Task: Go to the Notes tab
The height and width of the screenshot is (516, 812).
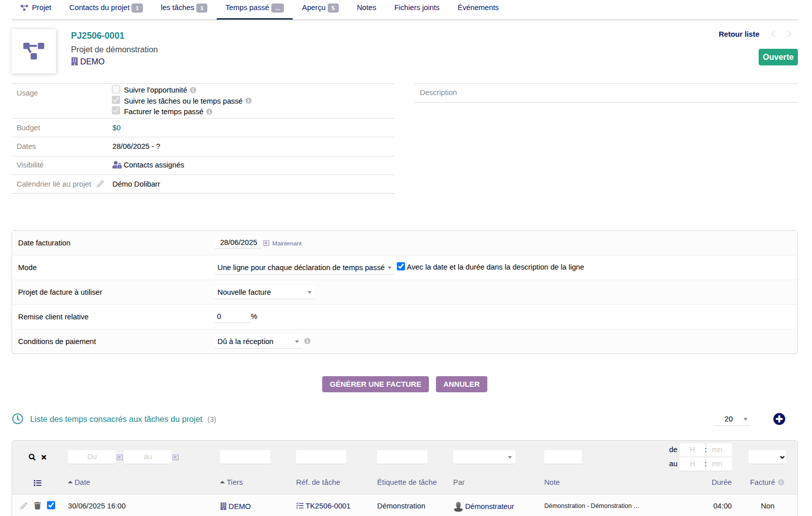Action: (366, 8)
